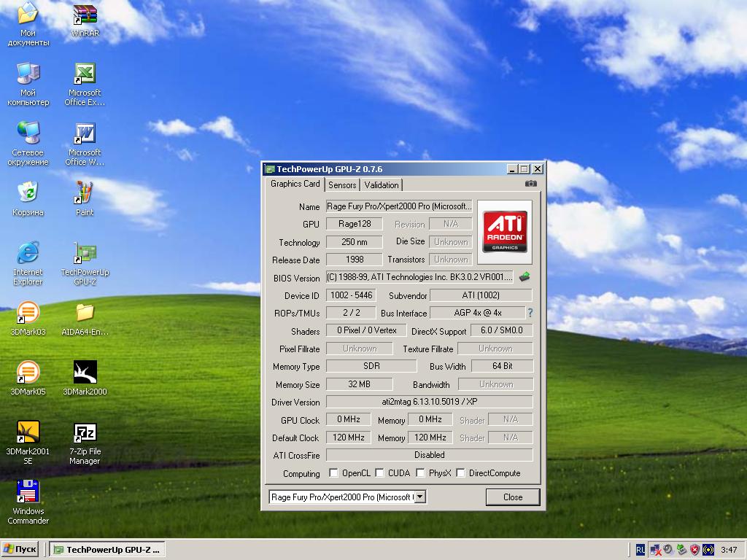Click the Subvendor value ATI (1002)
Viewport: 747px width, 560px height.
point(481,295)
